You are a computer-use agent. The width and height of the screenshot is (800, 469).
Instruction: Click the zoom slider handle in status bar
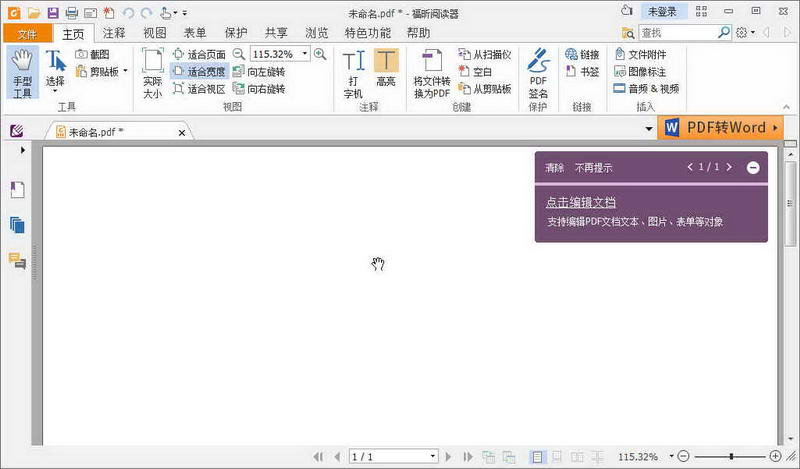(731, 456)
